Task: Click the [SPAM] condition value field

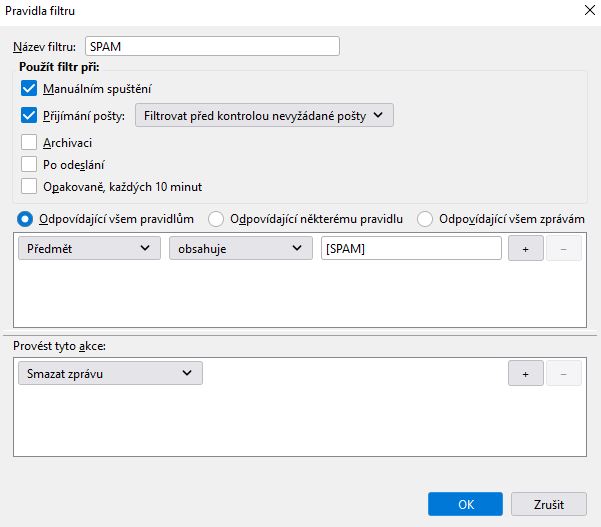Action: coord(411,249)
